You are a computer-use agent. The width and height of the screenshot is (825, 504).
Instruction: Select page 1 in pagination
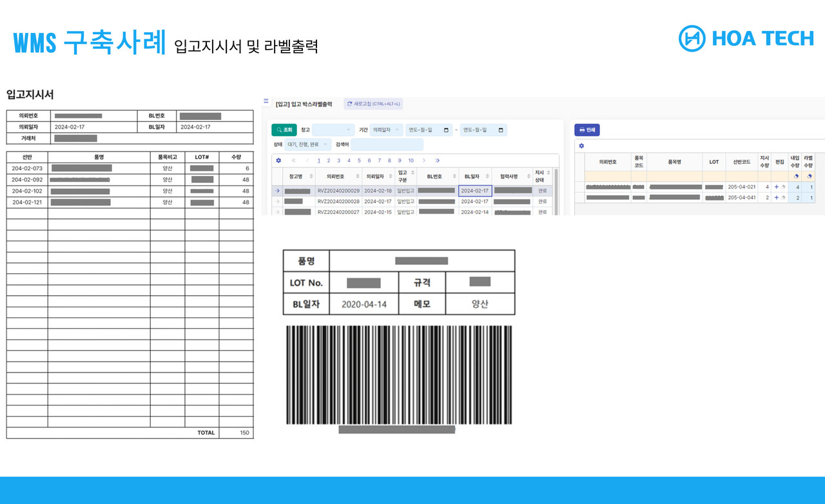(318, 160)
